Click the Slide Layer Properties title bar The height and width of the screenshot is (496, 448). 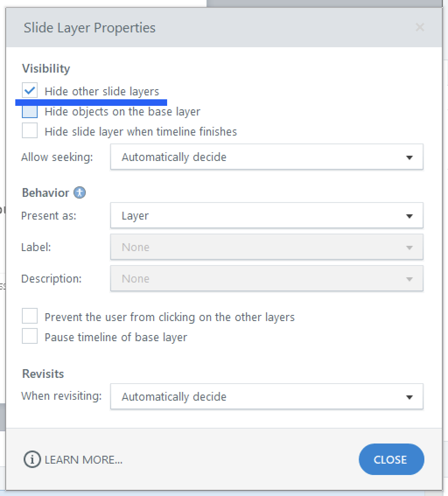pos(219,28)
